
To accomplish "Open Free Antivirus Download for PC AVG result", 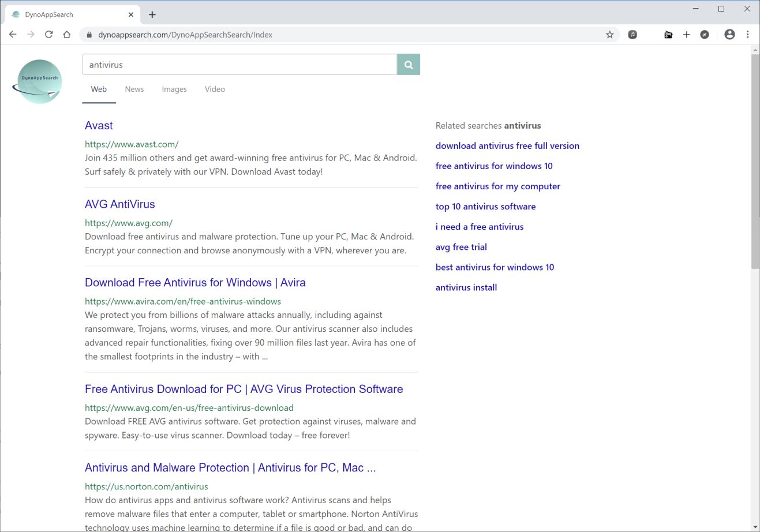I will coord(244,389).
